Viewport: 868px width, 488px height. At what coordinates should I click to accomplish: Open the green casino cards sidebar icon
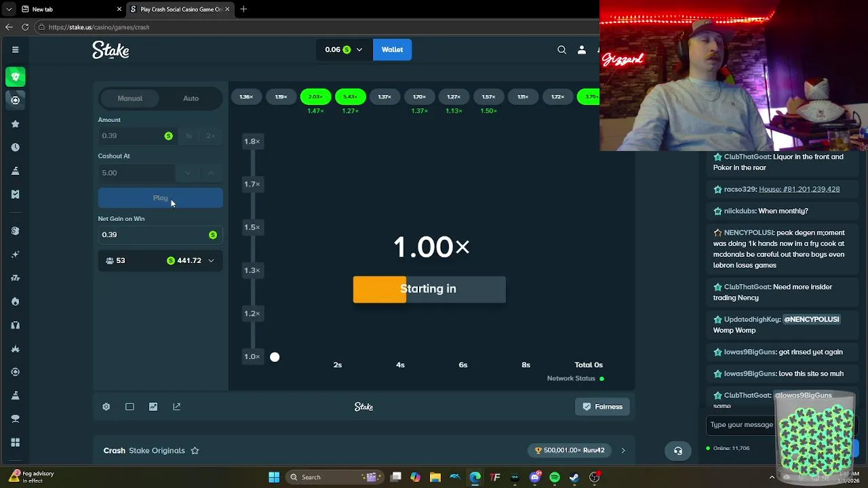15,77
